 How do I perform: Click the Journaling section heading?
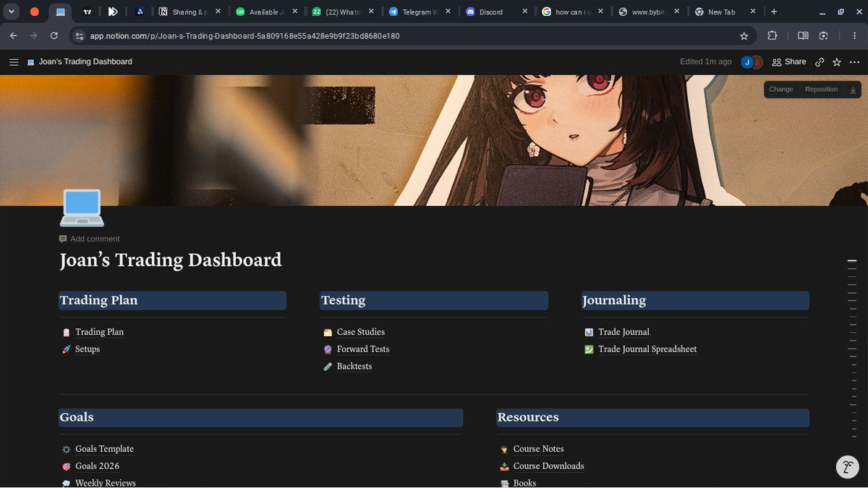tap(614, 301)
